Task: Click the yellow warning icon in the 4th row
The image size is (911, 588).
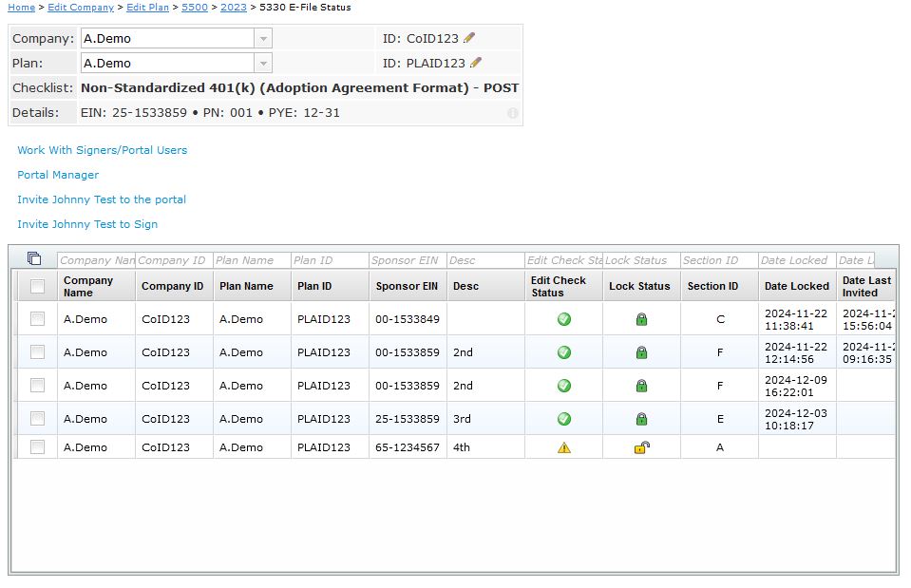Action: click(x=564, y=447)
